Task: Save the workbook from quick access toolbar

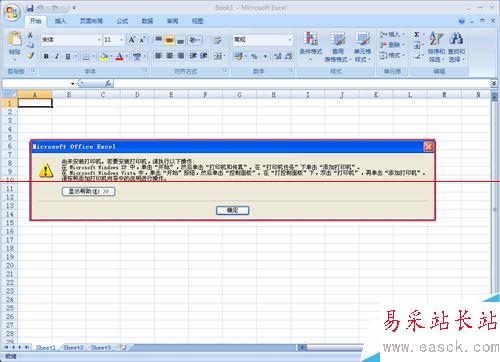Action: click(30, 7)
